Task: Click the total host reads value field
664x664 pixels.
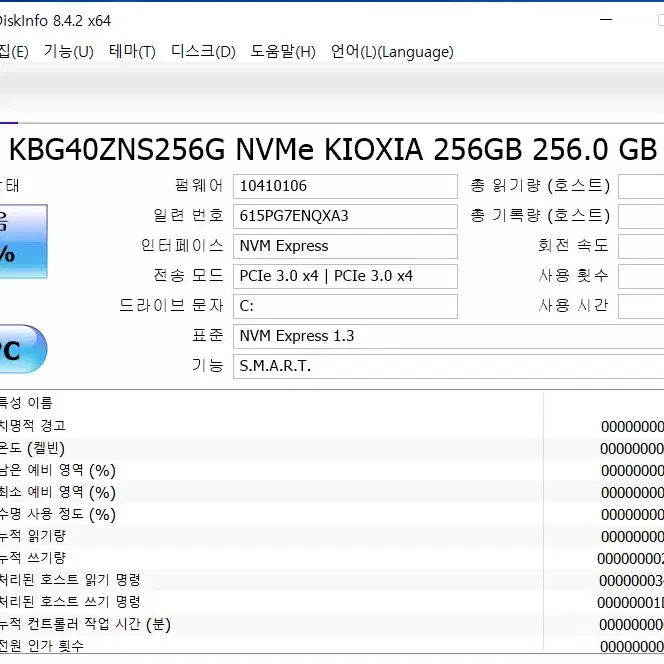Action: pyautogui.click(x=641, y=186)
